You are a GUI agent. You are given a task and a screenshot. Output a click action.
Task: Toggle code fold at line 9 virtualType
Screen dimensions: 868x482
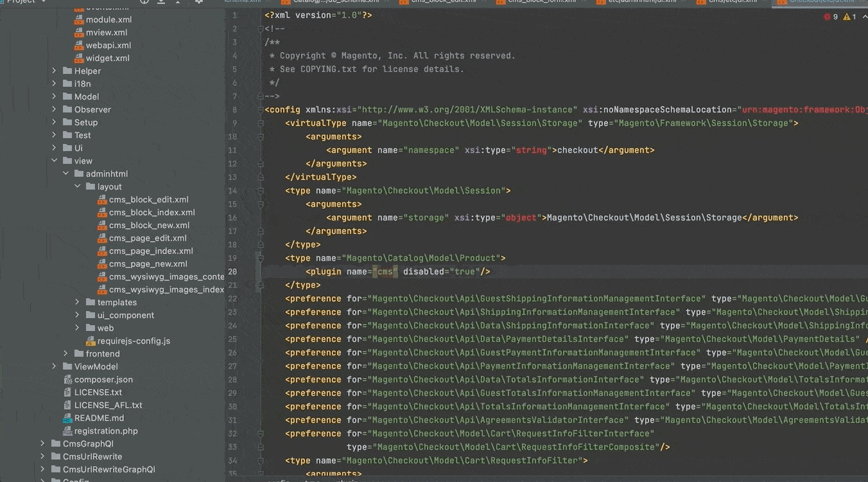(261, 123)
